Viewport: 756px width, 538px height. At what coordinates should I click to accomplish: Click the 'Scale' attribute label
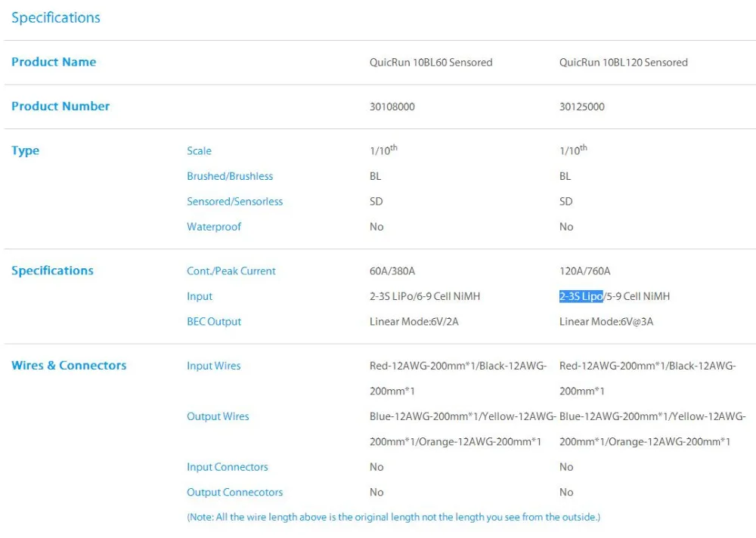click(x=199, y=151)
